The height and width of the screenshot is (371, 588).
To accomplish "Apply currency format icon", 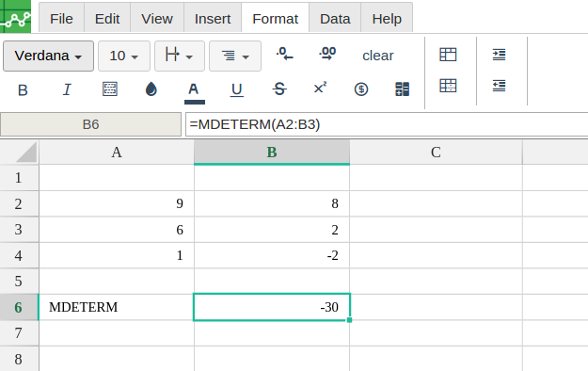I will [360, 89].
